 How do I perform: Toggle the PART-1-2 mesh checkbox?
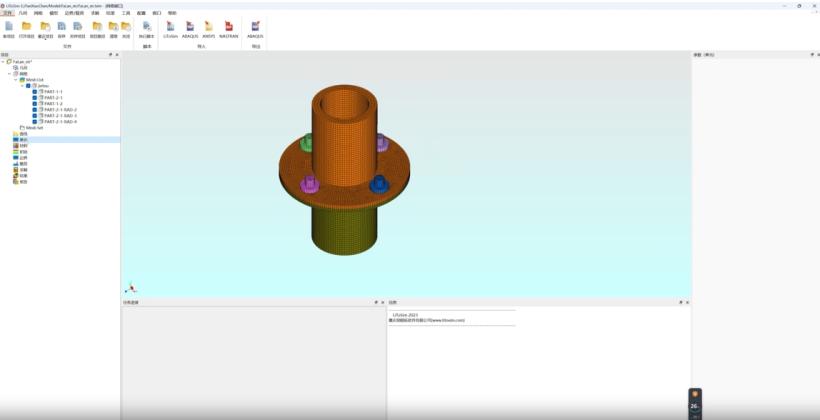(35, 104)
